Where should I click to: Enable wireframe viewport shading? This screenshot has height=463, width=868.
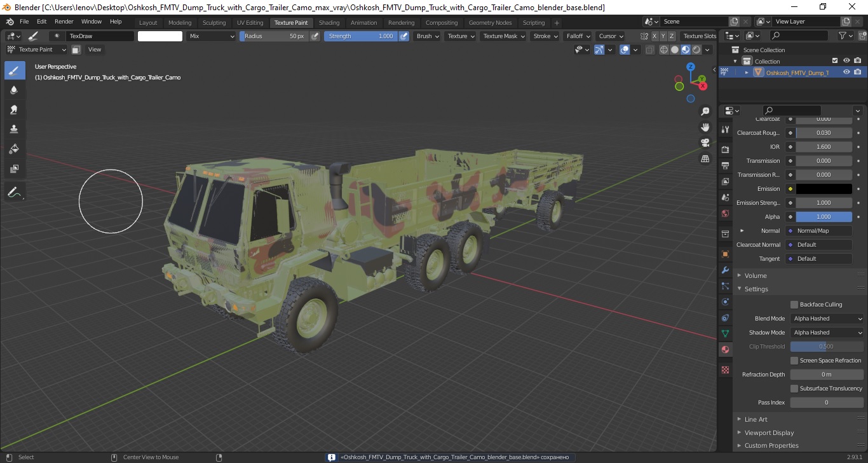pos(664,50)
